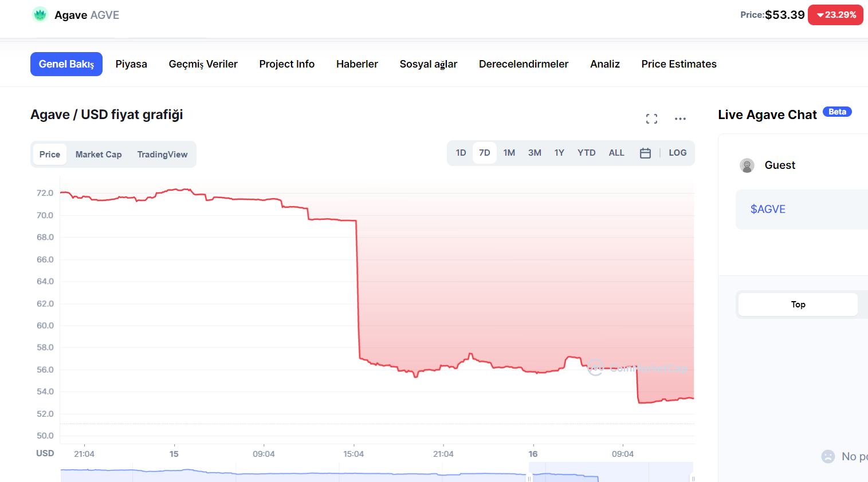Switch chart to TradingView mode

pos(162,155)
